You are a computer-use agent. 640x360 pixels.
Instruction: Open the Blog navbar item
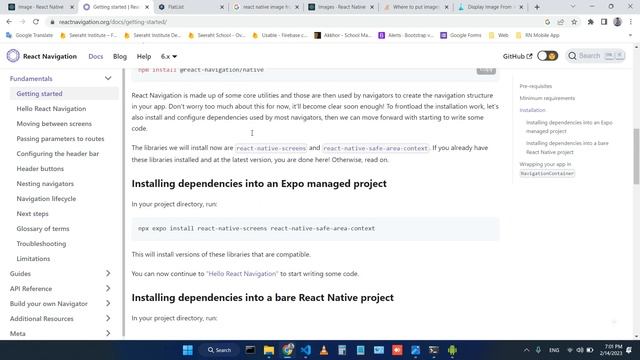tap(120, 56)
